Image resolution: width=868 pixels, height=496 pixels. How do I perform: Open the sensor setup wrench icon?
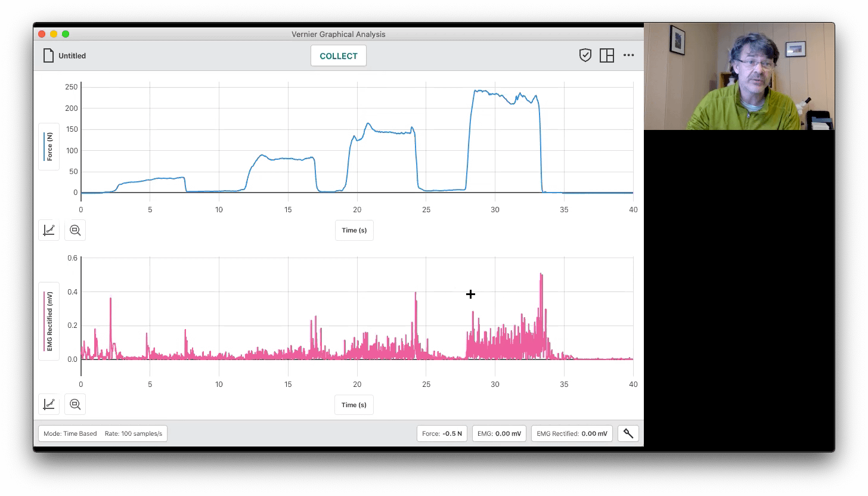pyautogui.click(x=628, y=433)
